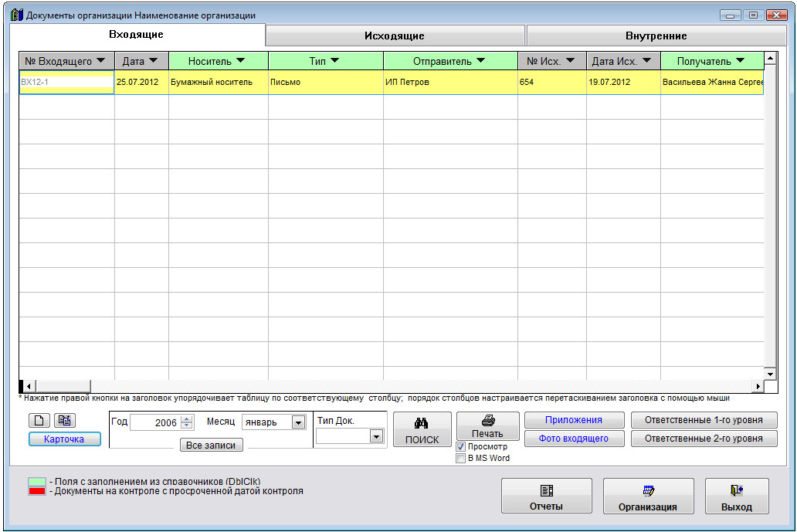The width and height of the screenshot is (797, 532).
Task: Click the Печать printer button
Action: [487, 426]
